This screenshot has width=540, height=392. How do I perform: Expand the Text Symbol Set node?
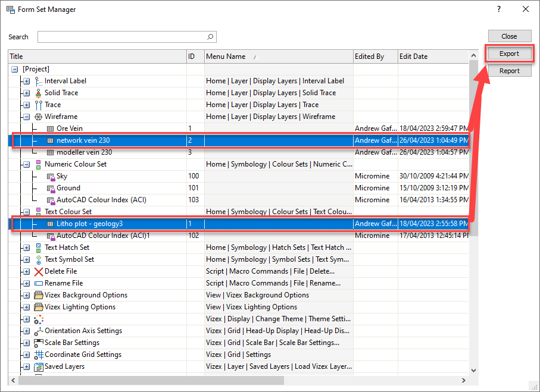pyautogui.click(x=26, y=259)
